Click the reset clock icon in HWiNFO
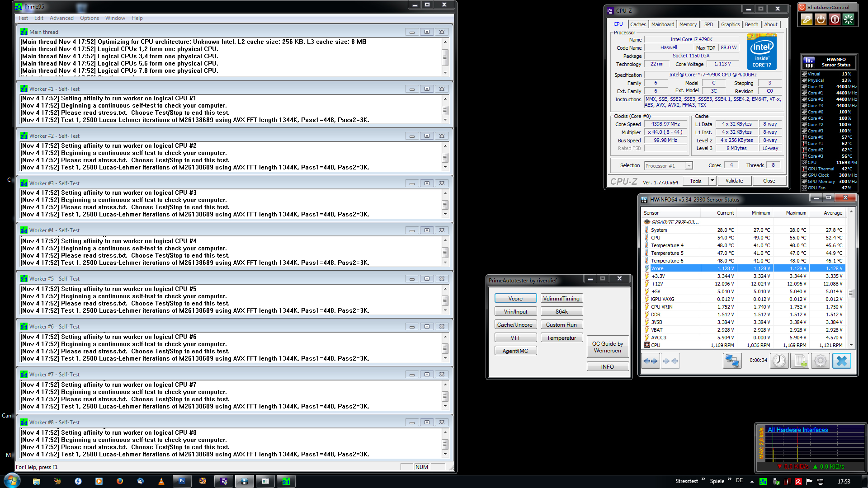868x488 pixels. click(779, 361)
